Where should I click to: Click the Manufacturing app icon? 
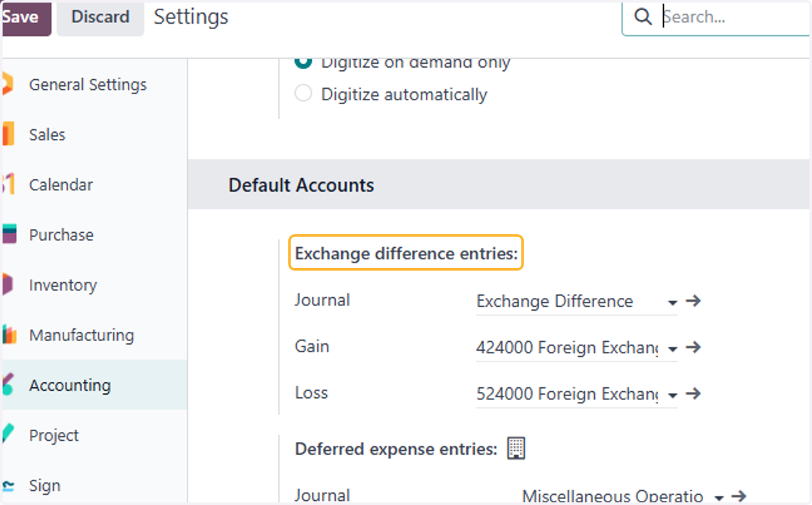point(8,335)
